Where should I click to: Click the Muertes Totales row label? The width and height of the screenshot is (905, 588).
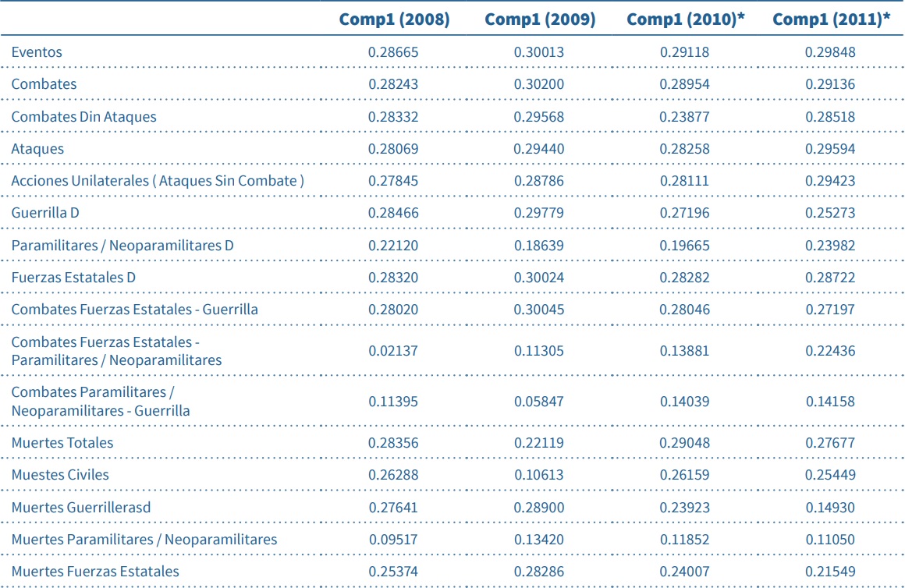click(x=62, y=443)
